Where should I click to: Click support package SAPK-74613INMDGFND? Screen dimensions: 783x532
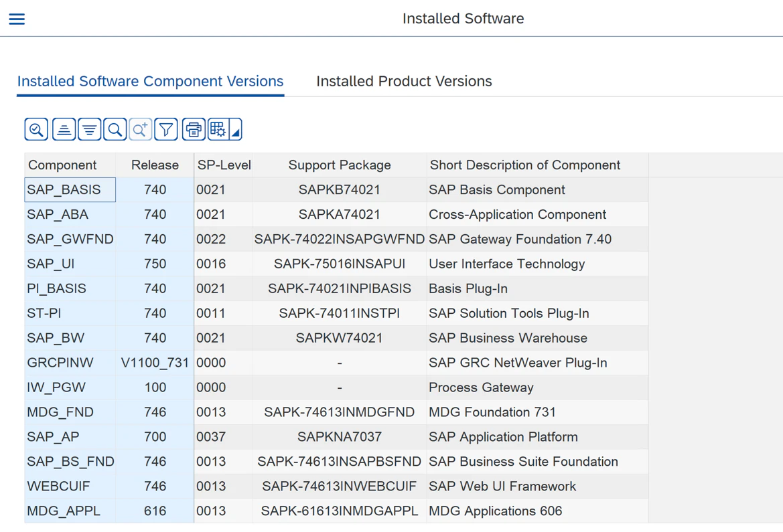(340, 412)
